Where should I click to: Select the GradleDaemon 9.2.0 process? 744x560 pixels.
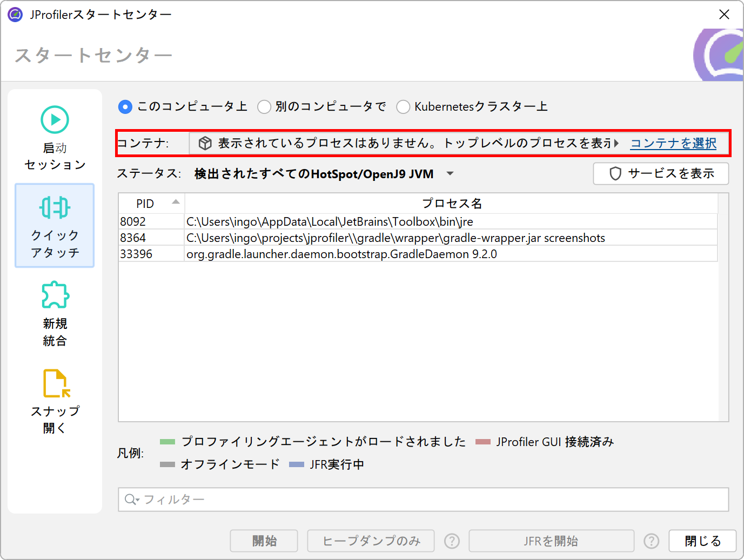tap(451, 254)
